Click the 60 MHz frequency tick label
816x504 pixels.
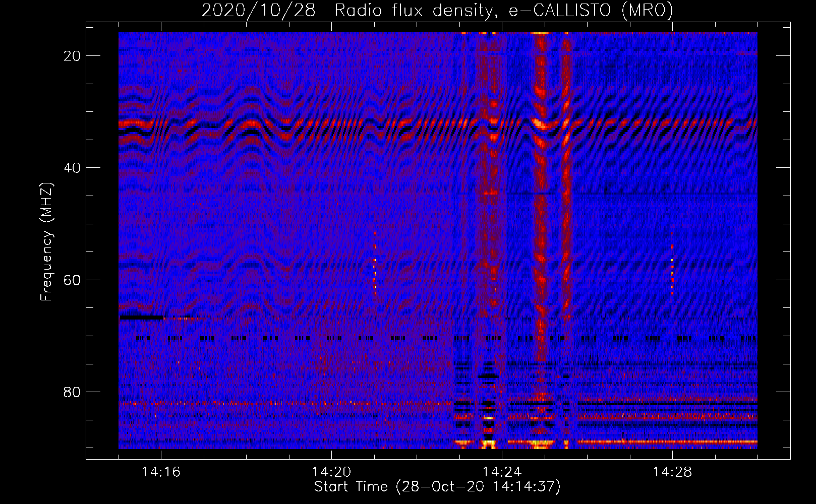tap(72, 280)
